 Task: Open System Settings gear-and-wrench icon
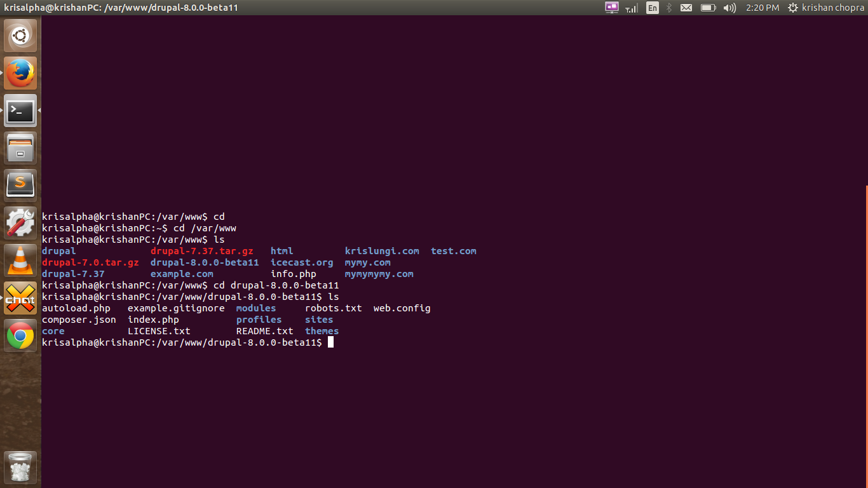click(x=21, y=224)
